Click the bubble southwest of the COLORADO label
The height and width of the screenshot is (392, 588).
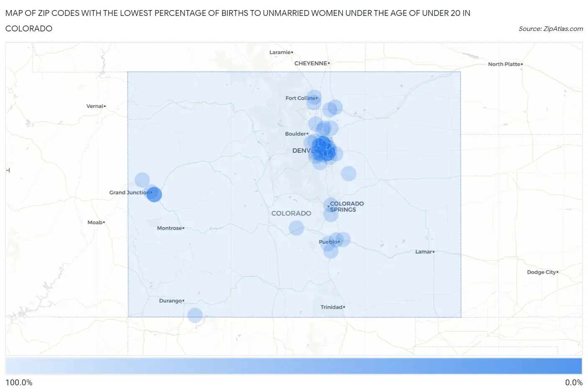pyautogui.click(x=296, y=228)
